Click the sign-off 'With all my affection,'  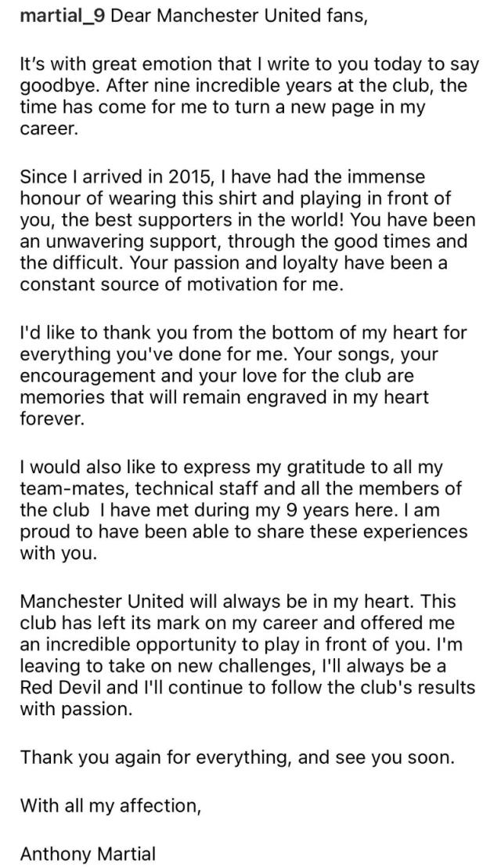pos(111,804)
